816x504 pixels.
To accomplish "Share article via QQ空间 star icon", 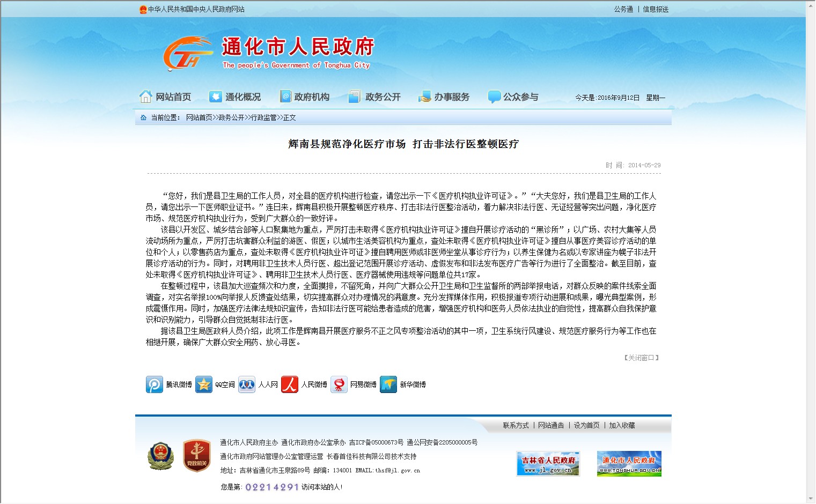I will pos(204,384).
